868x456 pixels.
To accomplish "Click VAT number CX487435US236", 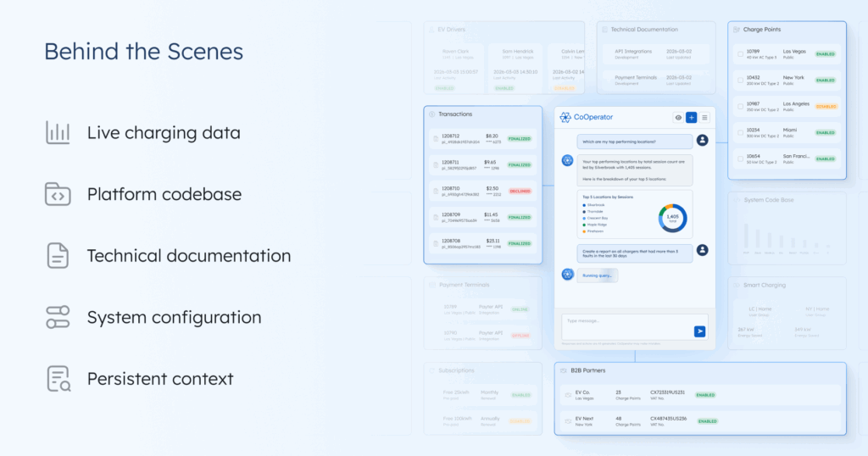I will [x=668, y=419].
